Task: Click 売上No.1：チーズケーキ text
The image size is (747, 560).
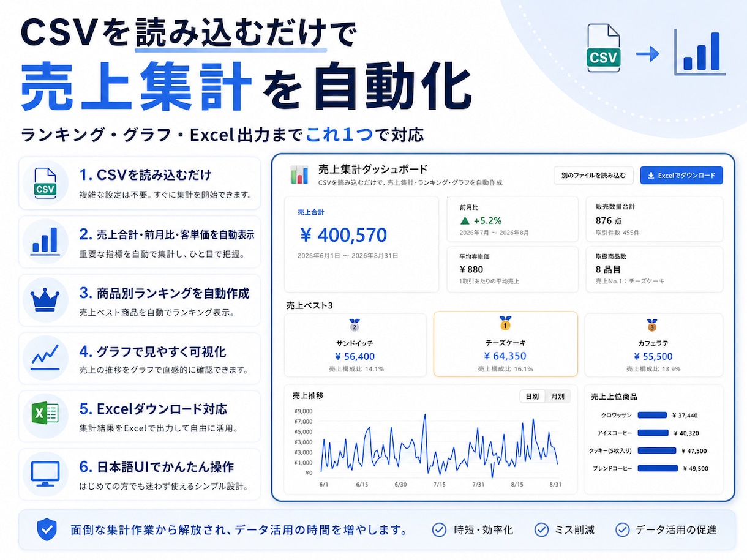Action: 629,281
